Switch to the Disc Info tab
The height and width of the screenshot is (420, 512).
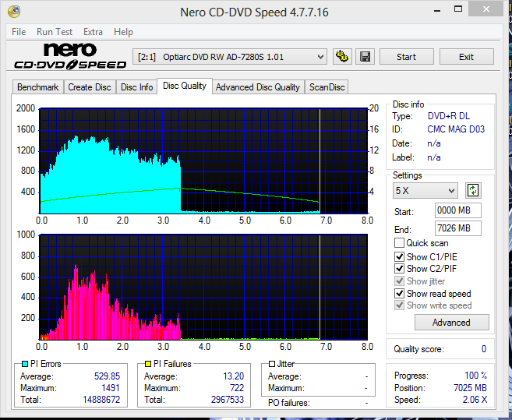[137, 87]
